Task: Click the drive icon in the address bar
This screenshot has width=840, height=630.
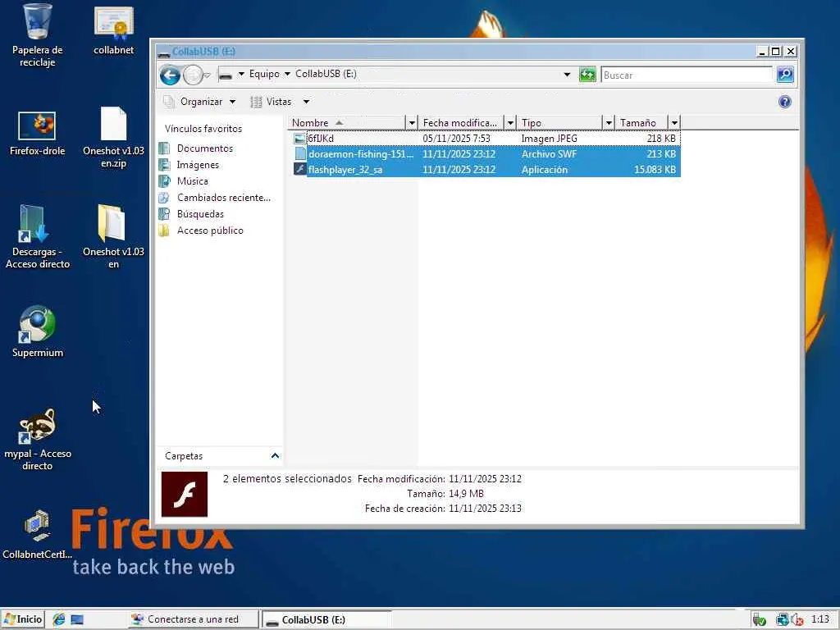Action: [x=226, y=75]
